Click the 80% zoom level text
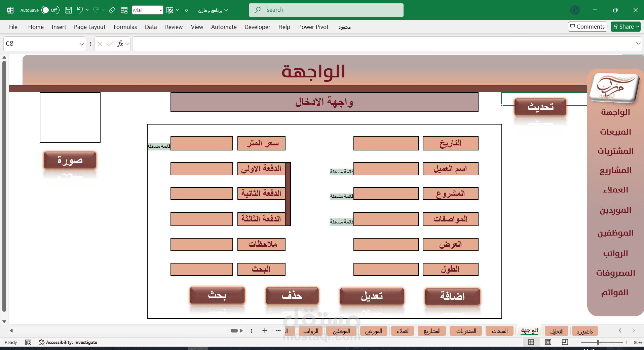This screenshot has width=644, height=350. pyautogui.click(x=638, y=342)
